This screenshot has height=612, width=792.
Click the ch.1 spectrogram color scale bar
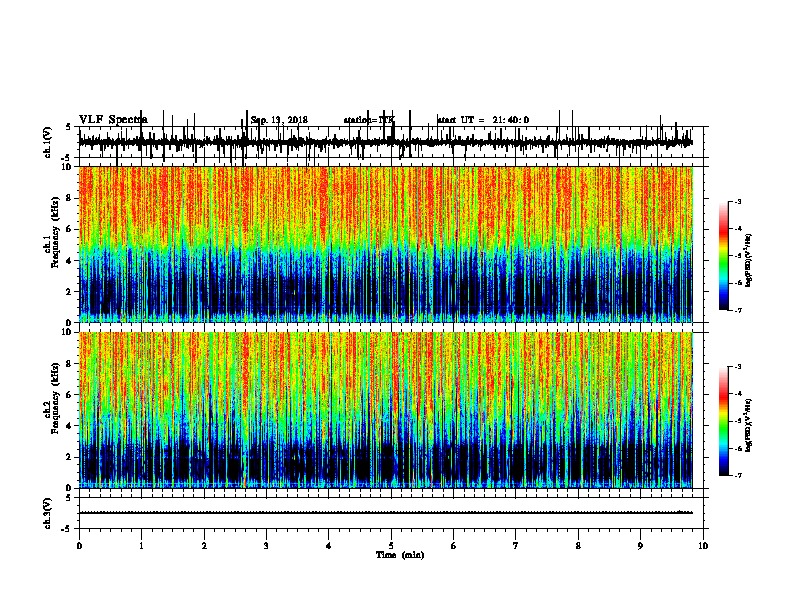click(x=723, y=256)
